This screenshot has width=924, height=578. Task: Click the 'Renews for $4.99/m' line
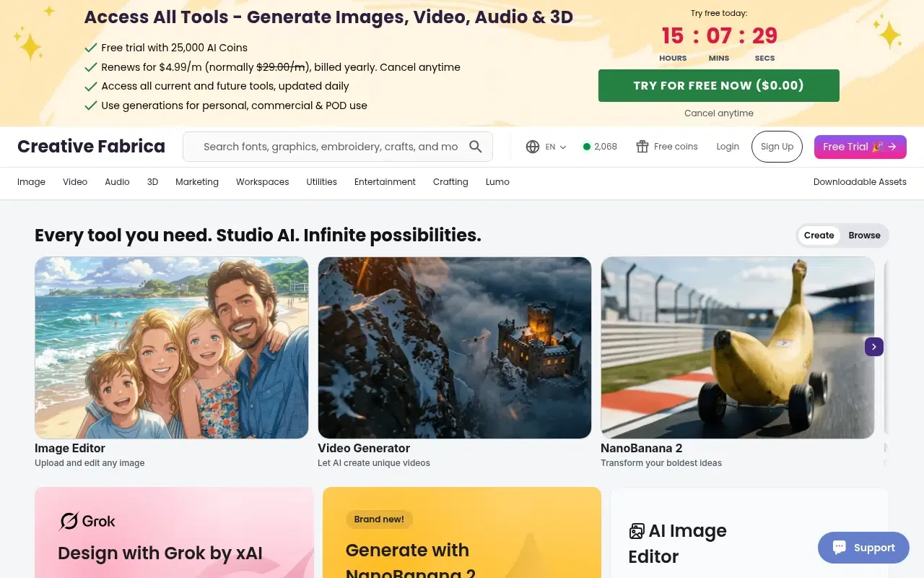281,67
